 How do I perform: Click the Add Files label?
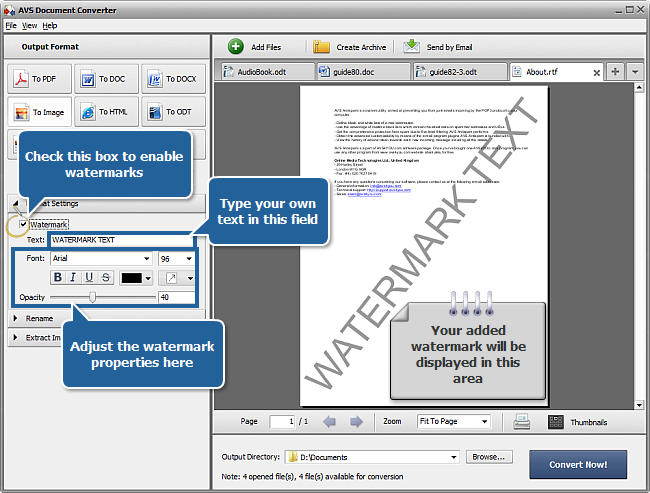click(266, 47)
